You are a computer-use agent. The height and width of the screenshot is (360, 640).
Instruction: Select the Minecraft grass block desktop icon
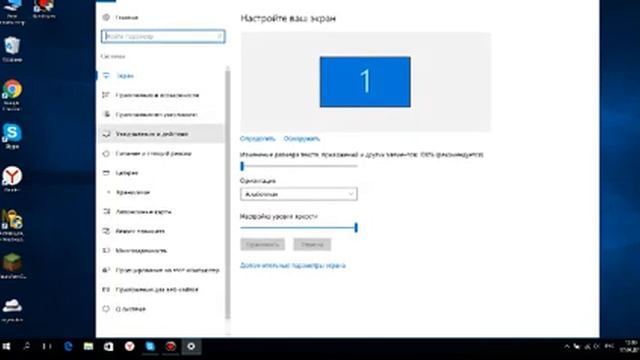click(12, 266)
